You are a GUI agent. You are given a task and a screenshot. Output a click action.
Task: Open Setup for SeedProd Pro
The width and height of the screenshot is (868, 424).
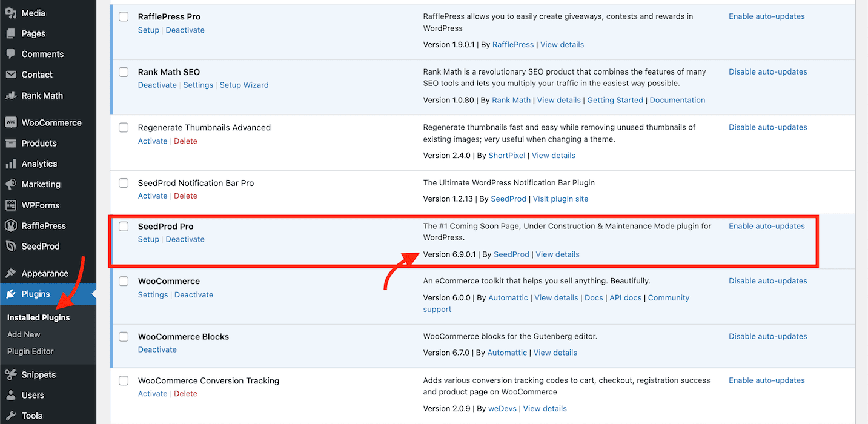click(148, 239)
